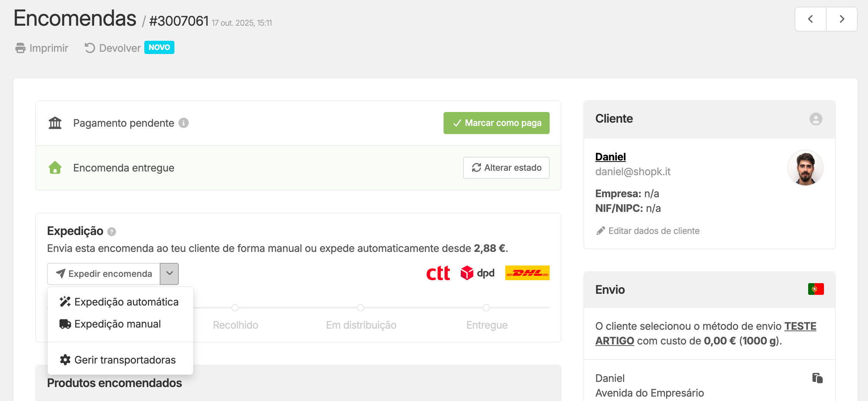868x401 pixels.
Task: Click the help icon next to Expedição
Action: (x=112, y=232)
